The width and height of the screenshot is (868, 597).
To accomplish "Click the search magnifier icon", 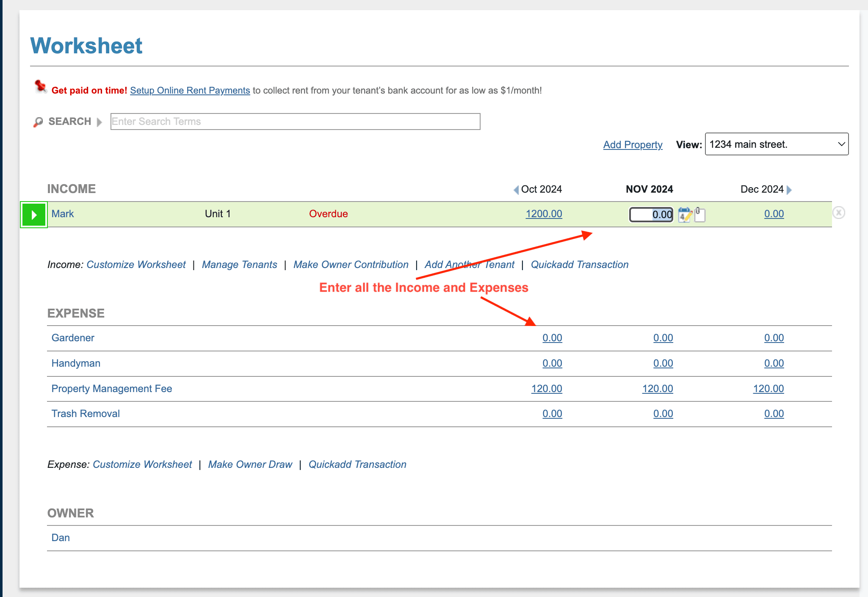I will [38, 122].
